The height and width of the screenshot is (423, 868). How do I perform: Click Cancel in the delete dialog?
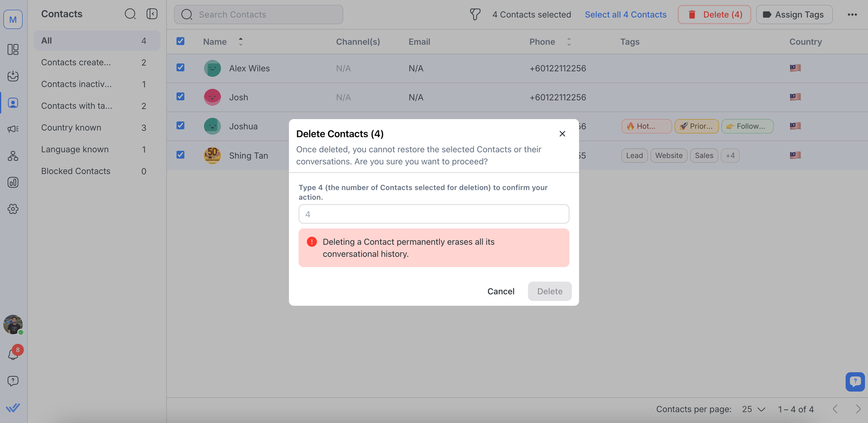[500, 291]
